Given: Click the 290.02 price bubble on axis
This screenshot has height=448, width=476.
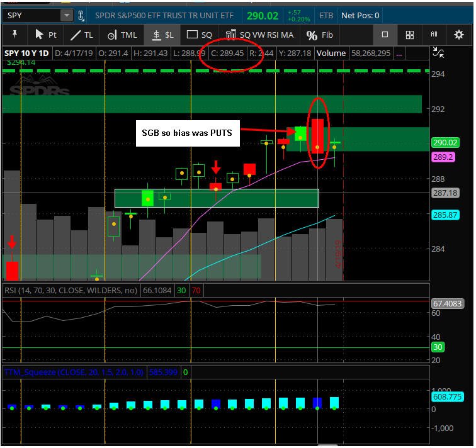Looking at the screenshot, I should tap(445, 143).
